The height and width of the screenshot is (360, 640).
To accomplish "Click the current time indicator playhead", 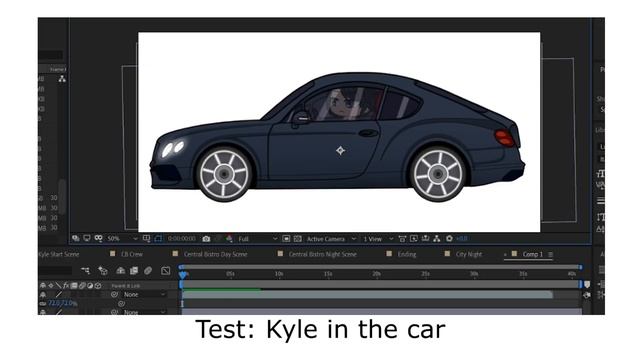I will [x=182, y=274].
